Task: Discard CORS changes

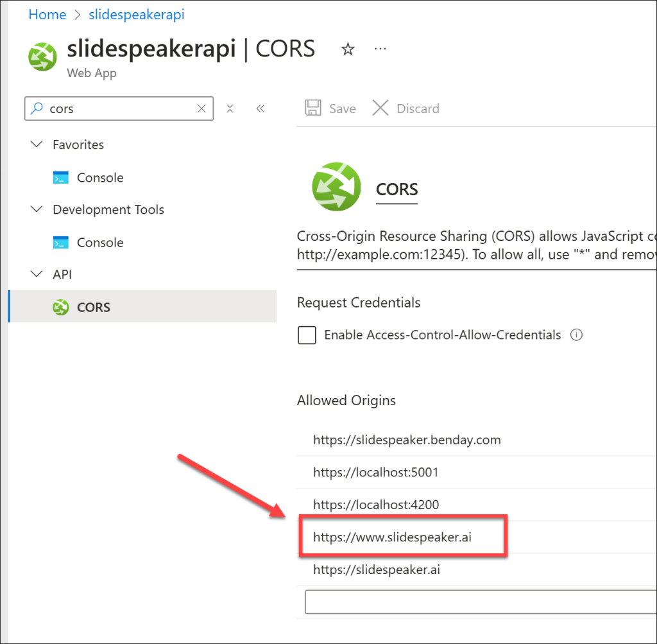Action: tap(405, 108)
